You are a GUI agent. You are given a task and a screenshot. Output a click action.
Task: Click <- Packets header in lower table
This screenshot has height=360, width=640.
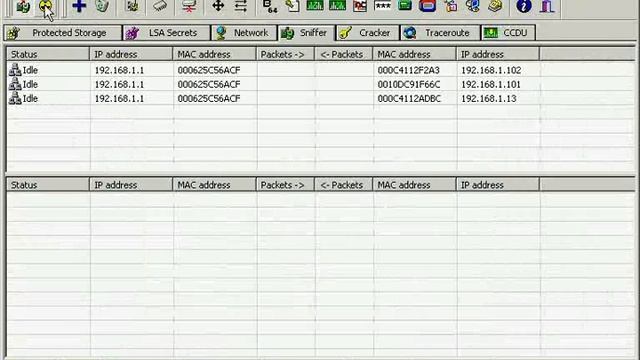[344, 185]
